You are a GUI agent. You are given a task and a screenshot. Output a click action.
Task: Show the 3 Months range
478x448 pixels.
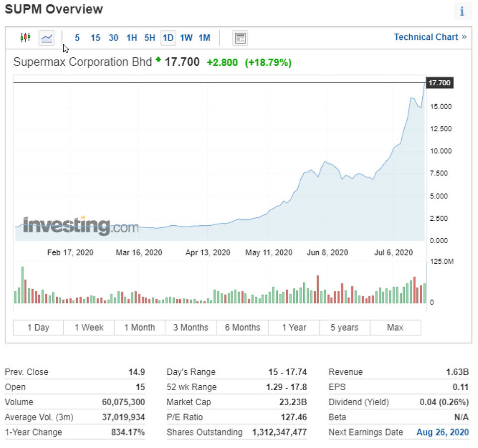191,327
